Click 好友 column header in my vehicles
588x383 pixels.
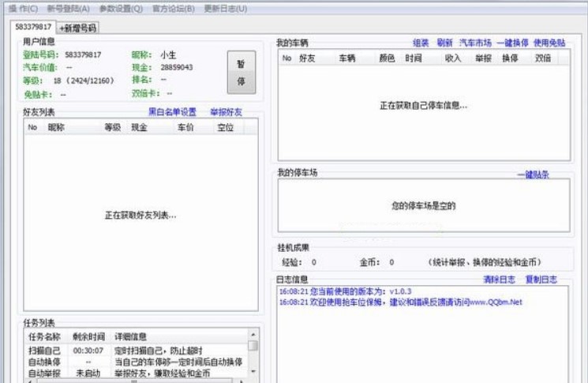click(x=307, y=58)
